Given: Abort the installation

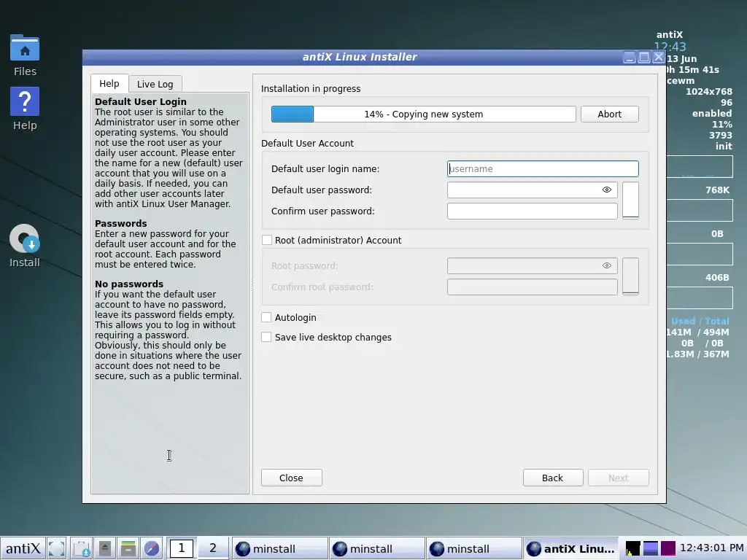Looking at the screenshot, I should pos(609,114).
